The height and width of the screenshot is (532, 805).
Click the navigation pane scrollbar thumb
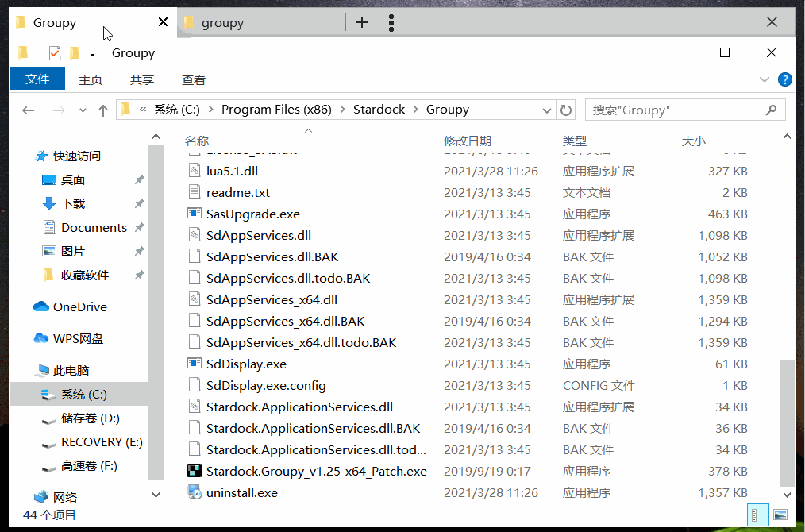[156, 312]
